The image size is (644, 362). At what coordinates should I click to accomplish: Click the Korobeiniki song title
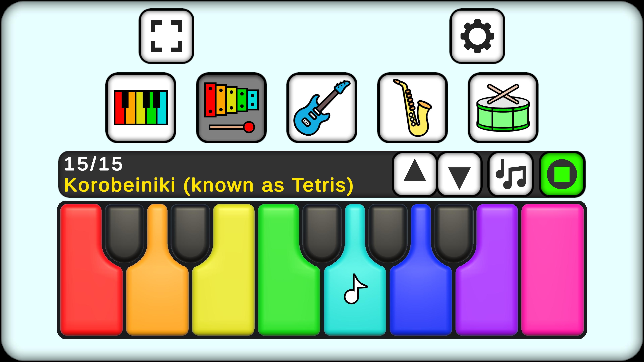209,185
